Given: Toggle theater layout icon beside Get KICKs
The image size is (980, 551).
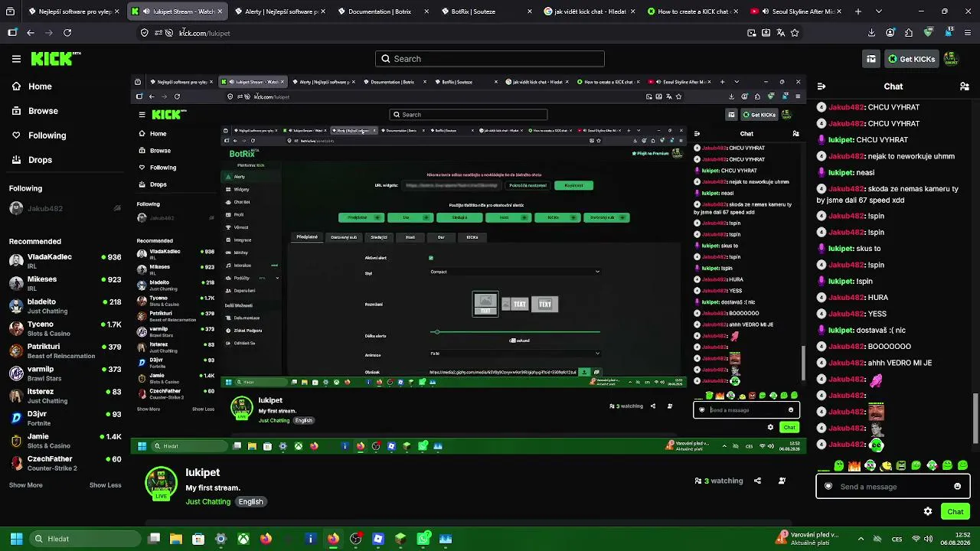Looking at the screenshot, I should point(871,59).
